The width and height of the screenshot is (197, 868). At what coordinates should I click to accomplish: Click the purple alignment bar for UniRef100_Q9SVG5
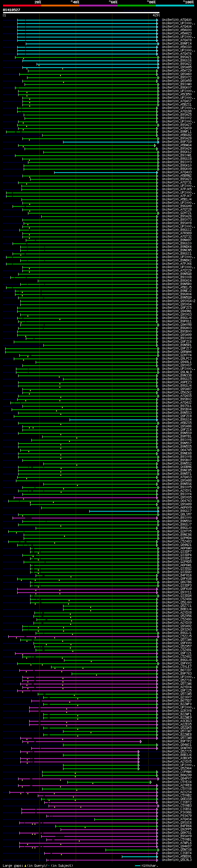click(86, 498)
